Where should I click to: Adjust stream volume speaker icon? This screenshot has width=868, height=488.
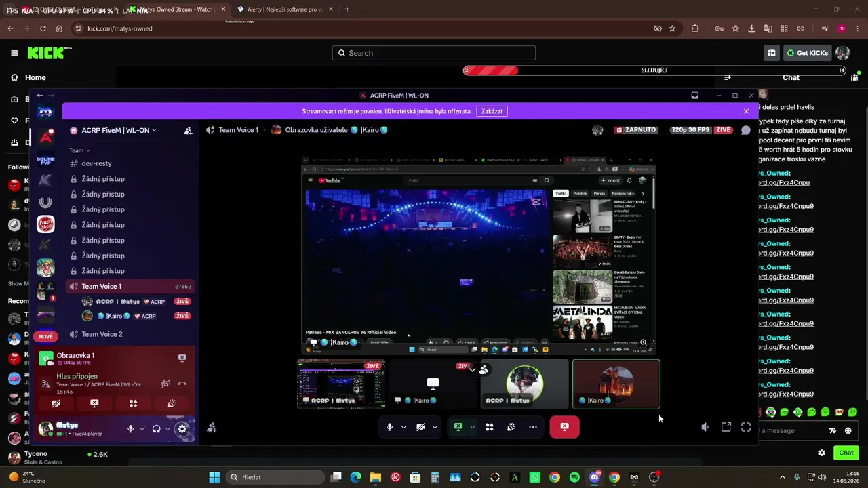(x=705, y=427)
